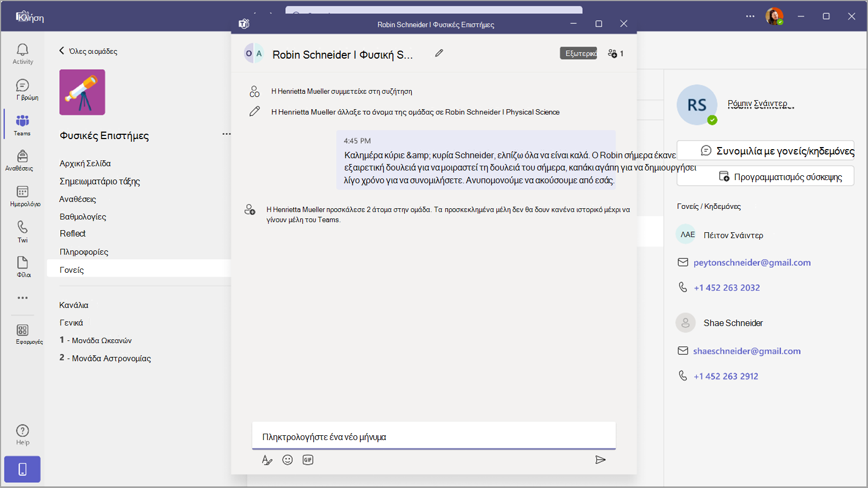Click the peytonschneider@gmail.com link
Image resolution: width=868 pixels, height=488 pixels.
coord(752,262)
